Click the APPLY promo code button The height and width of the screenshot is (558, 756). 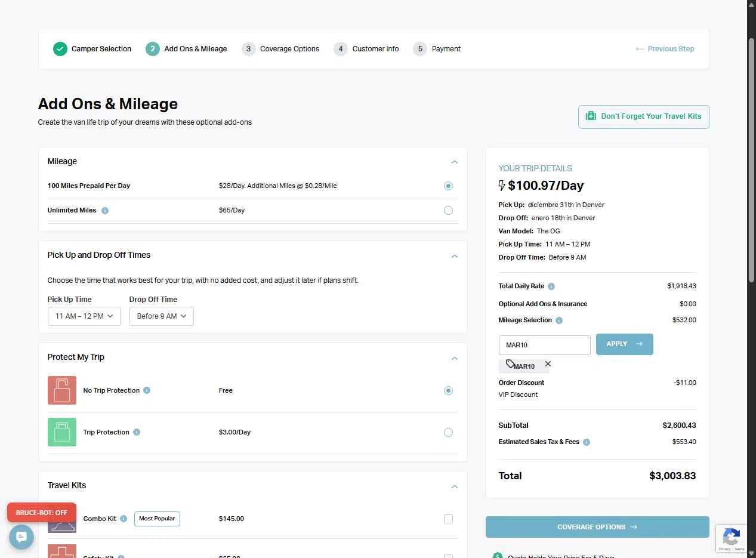coord(625,344)
